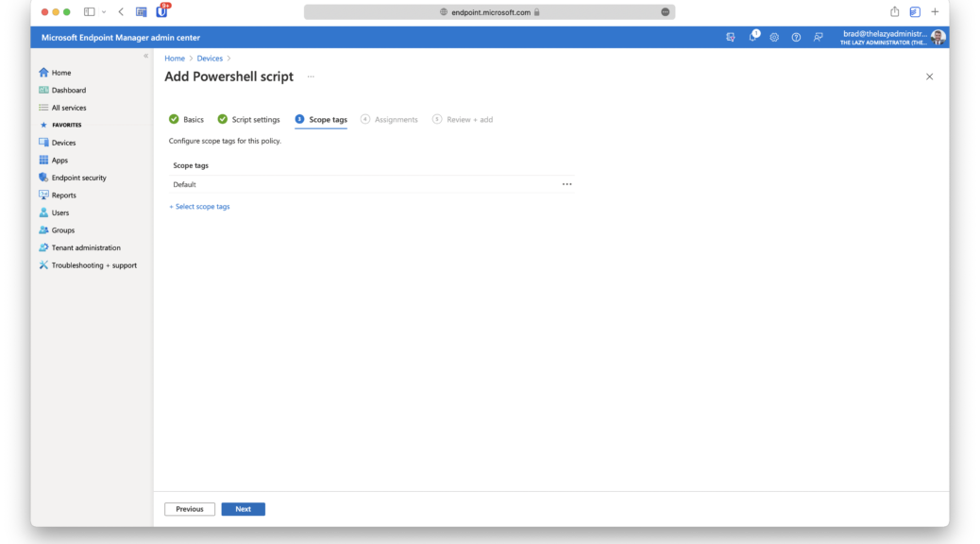Open the Reports sidebar item
Screen dimensions: 980x544
coord(58,195)
